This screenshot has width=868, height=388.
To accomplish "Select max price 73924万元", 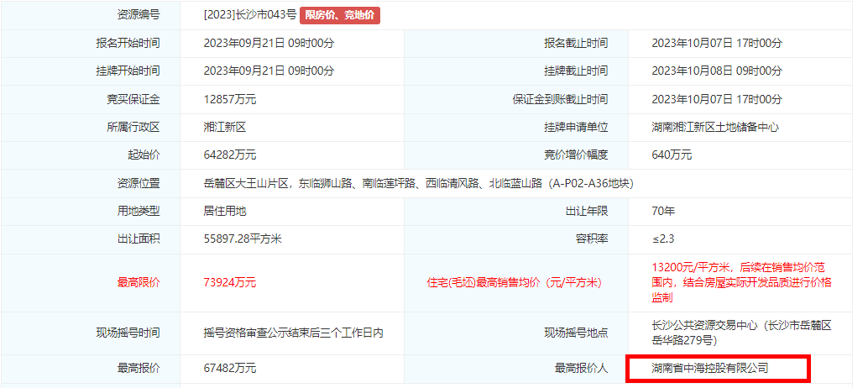I will coord(230,283).
